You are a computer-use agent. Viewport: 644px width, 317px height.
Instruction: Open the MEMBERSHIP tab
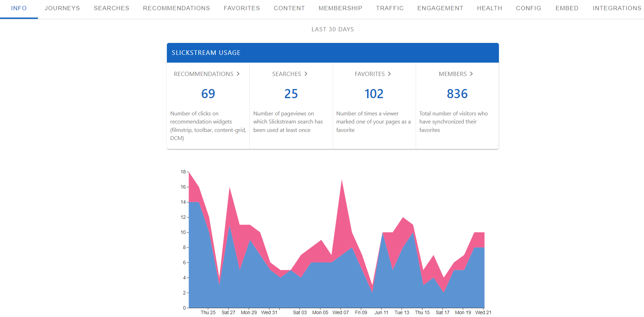340,8
